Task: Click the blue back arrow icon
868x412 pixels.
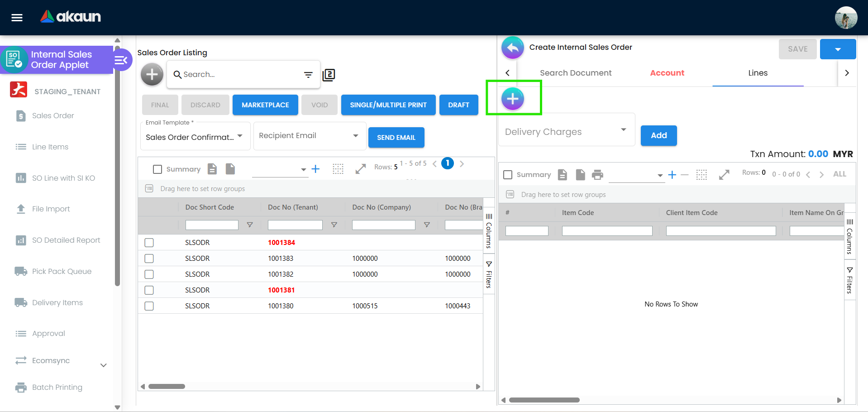Action: coord(512,48)
